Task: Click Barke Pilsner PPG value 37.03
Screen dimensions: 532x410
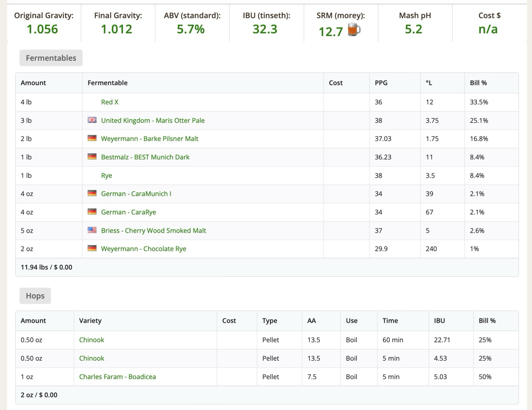Action: coord(383,139)
